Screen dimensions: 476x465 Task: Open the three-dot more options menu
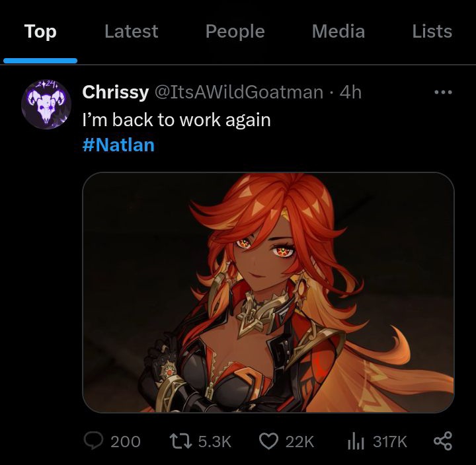[442, 92]
